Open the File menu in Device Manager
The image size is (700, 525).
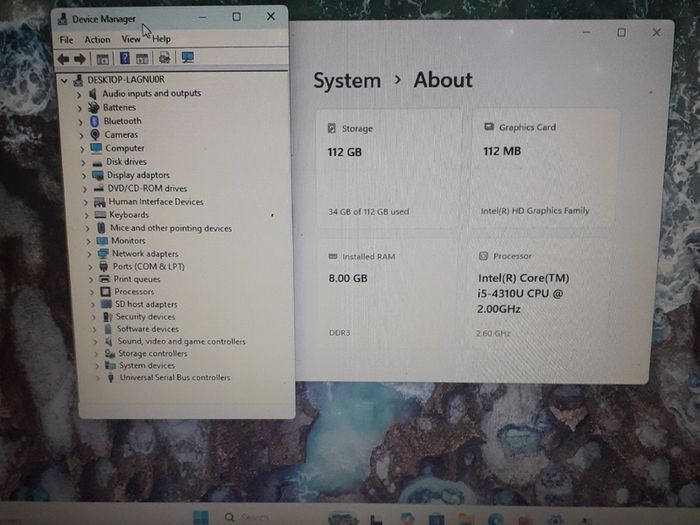pyautogui.click(x=66, y=40)
